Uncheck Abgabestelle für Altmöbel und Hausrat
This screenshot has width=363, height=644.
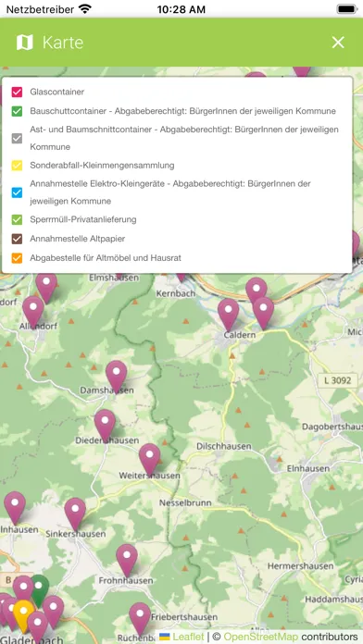click(x=17, y=258)
